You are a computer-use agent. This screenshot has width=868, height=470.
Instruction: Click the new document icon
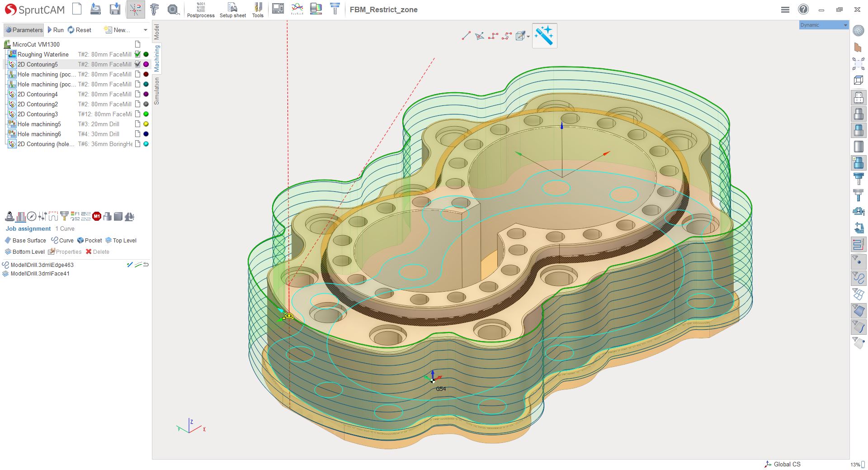pyautogui.click(x=77, y=9)
